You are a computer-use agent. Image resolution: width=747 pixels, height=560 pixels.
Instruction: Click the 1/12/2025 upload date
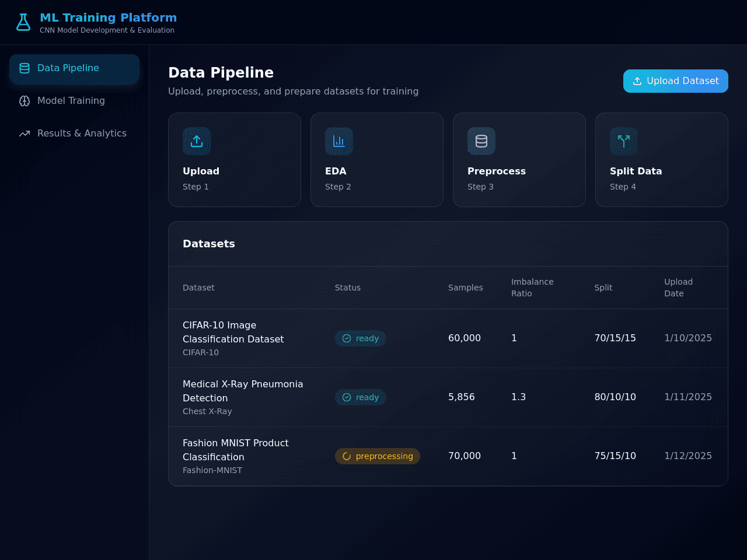click(x=688, y=456)
